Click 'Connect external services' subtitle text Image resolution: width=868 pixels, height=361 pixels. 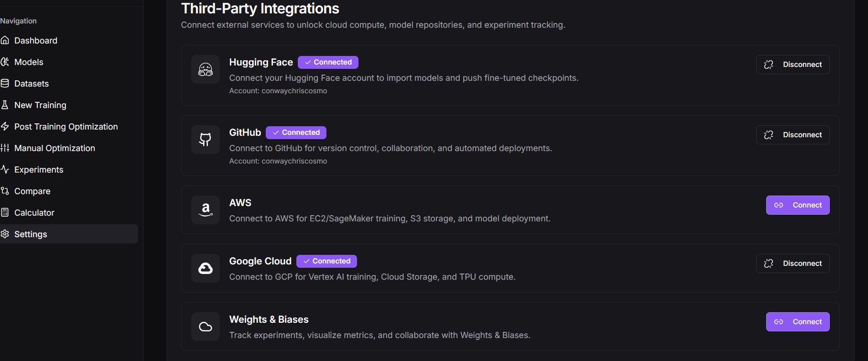point(373,25)
